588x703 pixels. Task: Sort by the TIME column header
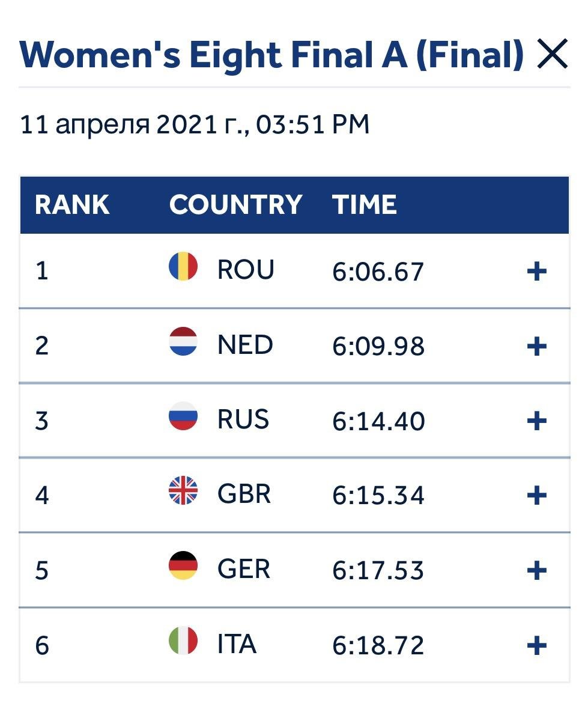pos(365,205)
